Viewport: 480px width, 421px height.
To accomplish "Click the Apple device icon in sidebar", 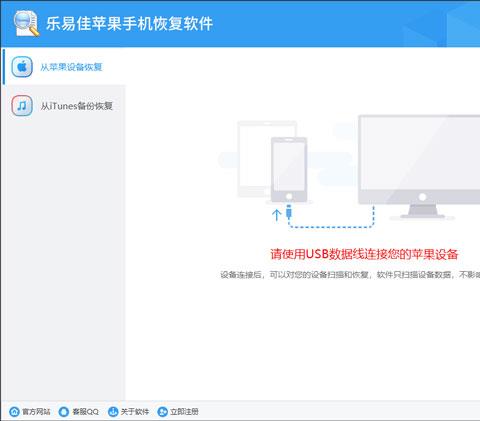I will click(22, 67).
